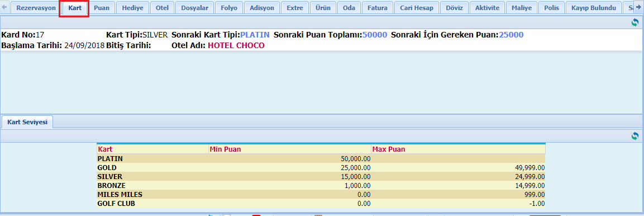
Task: Select the Adisyon tab
Action: [x=261, y=8]
